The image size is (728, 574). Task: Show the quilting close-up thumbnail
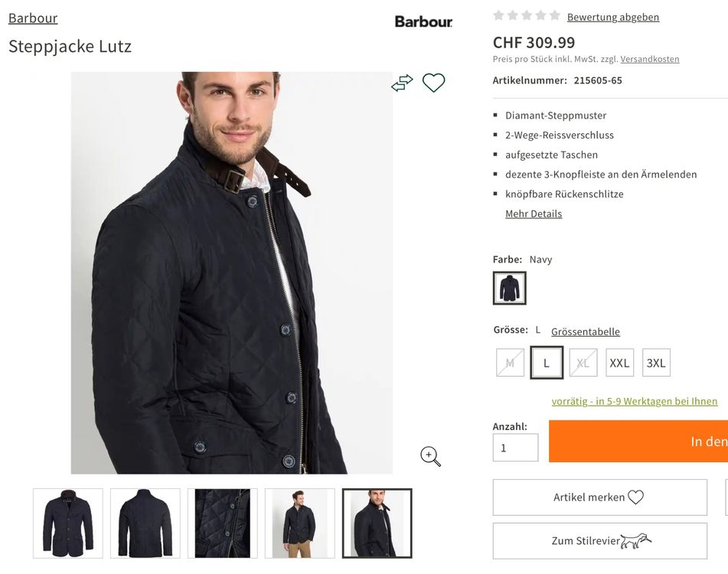click(x=223, y=523)
